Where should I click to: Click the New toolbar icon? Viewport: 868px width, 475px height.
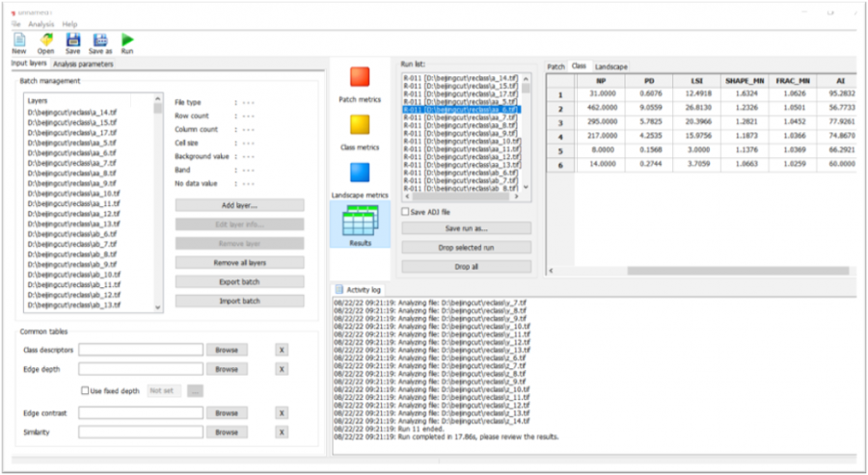click(x=19, y=40)
